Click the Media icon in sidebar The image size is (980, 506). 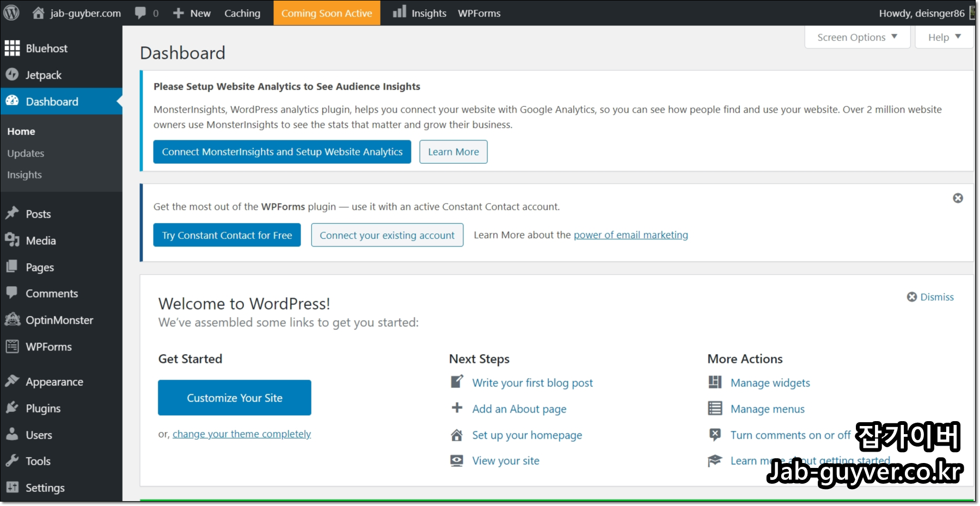[x=12, y=240]
